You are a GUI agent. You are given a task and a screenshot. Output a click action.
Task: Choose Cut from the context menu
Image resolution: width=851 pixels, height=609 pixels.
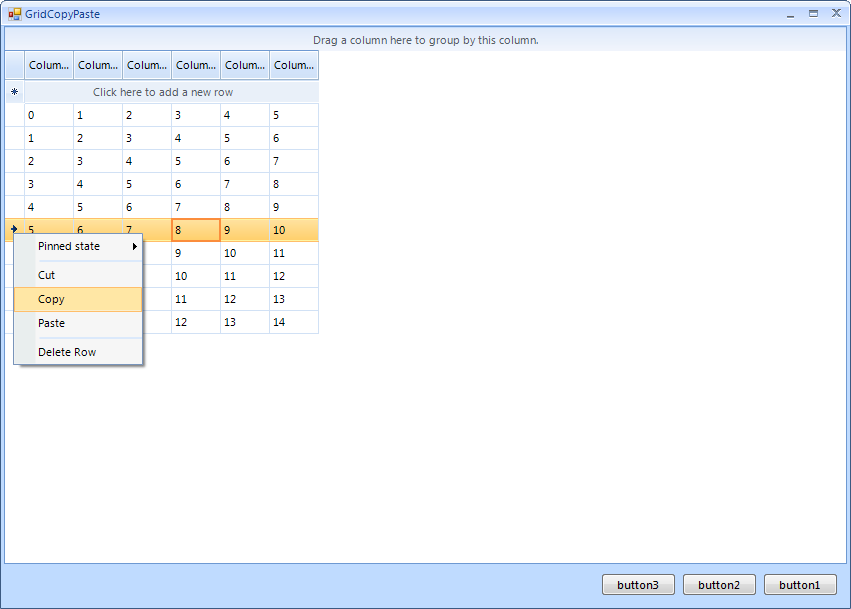(47, 275)
